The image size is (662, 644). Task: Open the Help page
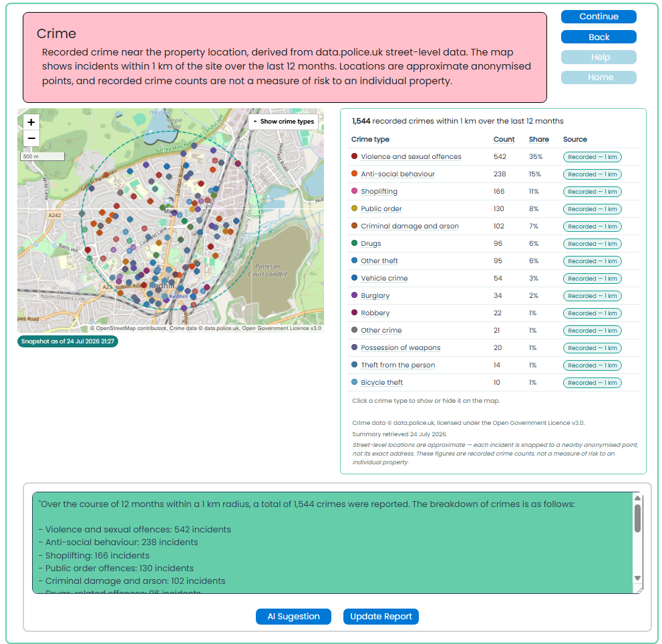pyautogui.click(x=599, y=57)
